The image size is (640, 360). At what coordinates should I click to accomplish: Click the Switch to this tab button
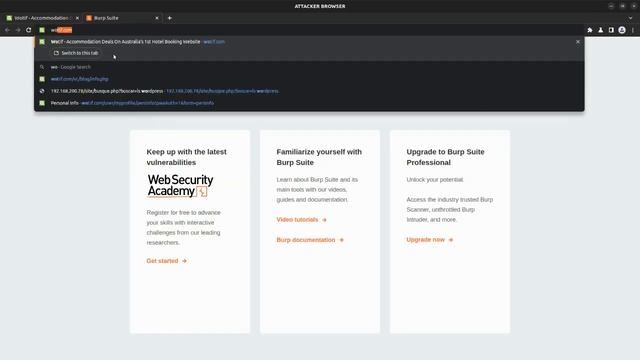(x=76, y=53)
